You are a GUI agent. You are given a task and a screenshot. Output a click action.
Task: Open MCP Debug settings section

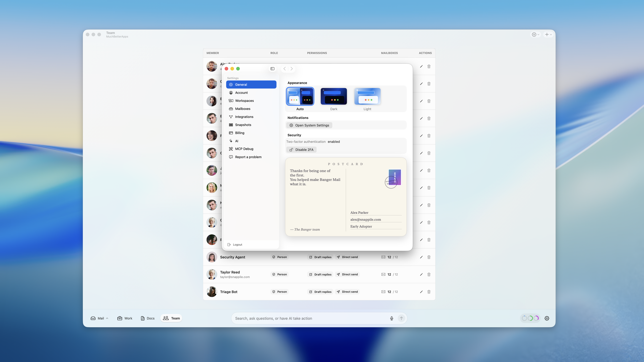pos(251,149)
